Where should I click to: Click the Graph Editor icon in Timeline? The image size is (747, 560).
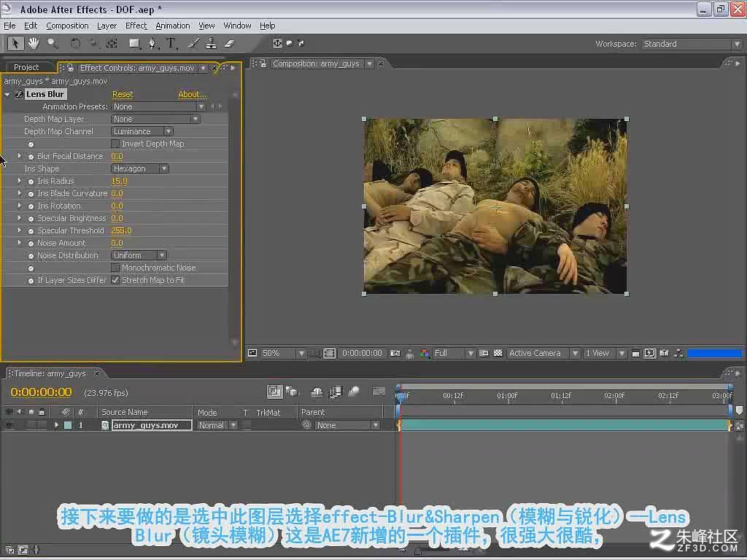tap(379, 392)
